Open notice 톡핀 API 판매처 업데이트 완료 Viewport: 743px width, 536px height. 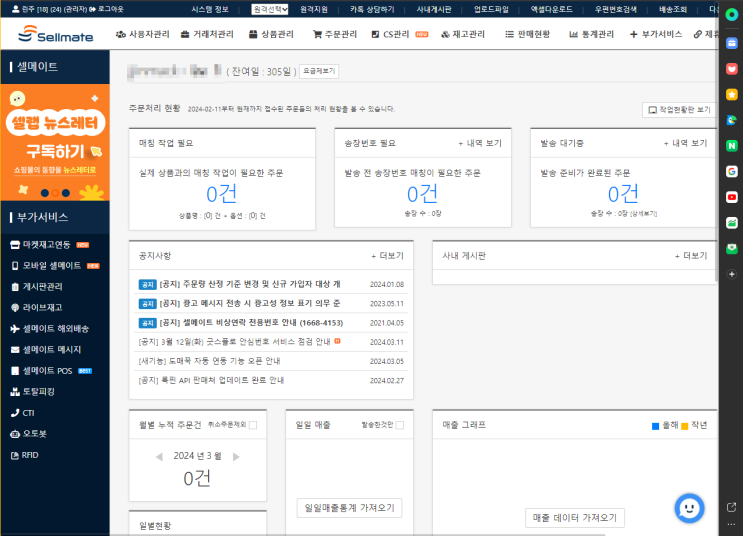click(x=211, y=380)
